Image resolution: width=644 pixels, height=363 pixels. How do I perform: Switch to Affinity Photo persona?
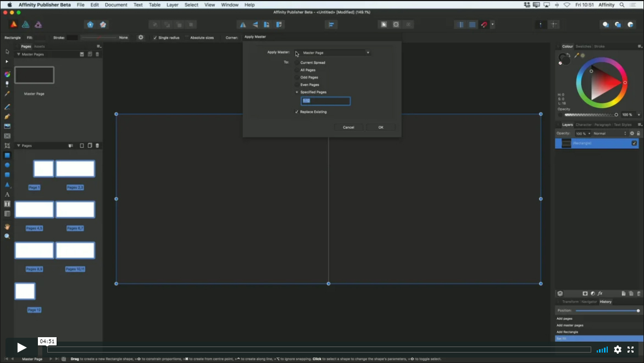coord(38,25)
